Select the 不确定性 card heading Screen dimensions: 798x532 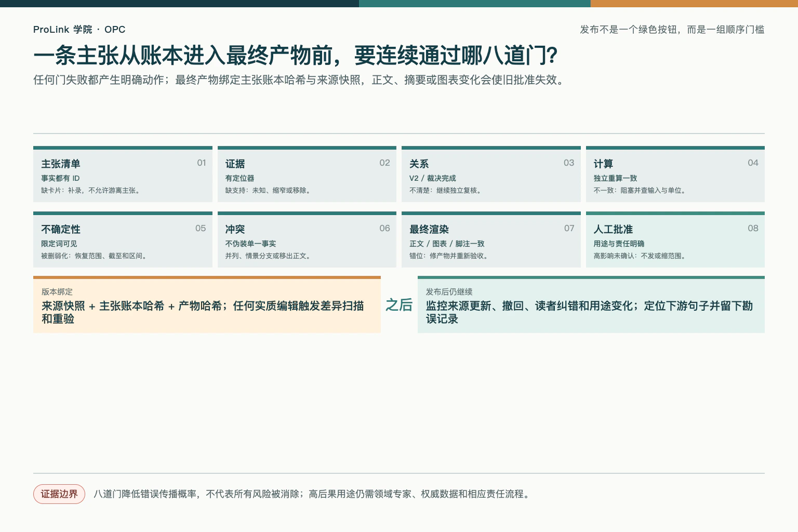pos(61,229)
